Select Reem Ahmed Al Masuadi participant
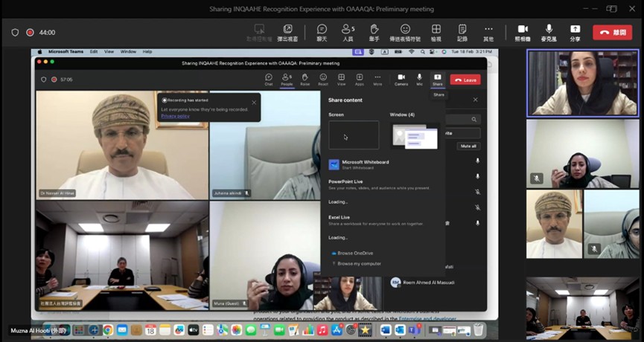 coord(422,283)
